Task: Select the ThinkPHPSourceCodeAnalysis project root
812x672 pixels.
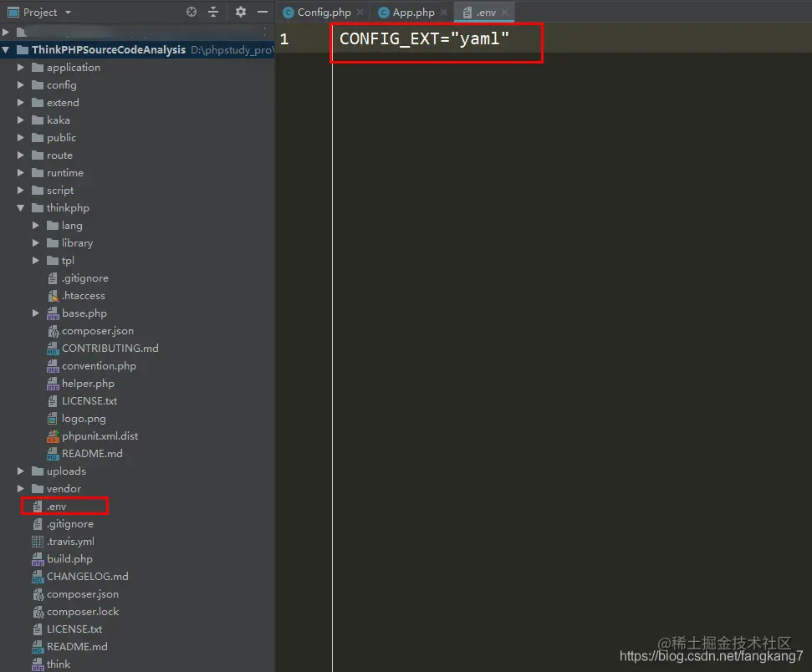Action: coord(108,49)
